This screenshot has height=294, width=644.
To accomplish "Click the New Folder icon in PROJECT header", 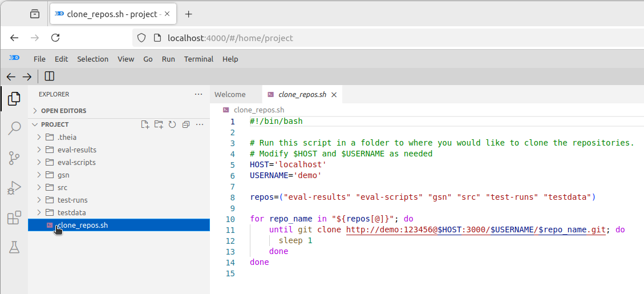I will coord(159,124).
